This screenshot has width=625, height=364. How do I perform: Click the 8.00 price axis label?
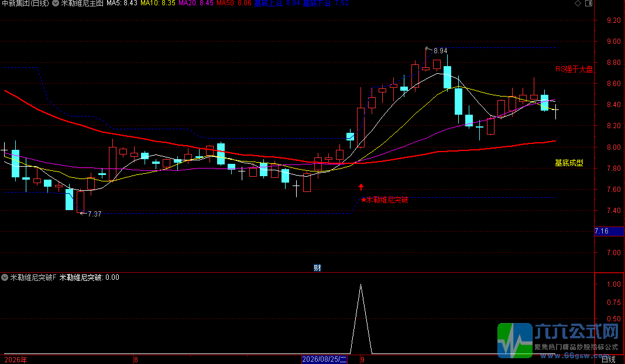point(613,147)
